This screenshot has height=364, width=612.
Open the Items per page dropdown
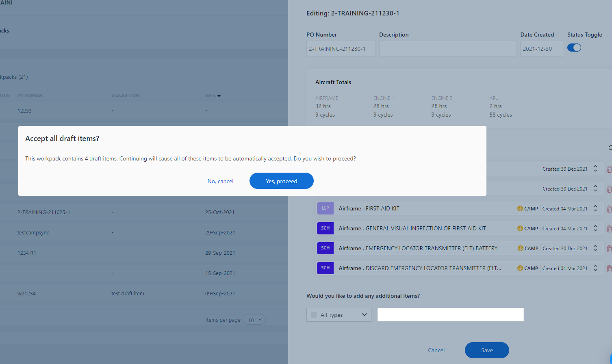pyautogui.click(x=254, y=320)
